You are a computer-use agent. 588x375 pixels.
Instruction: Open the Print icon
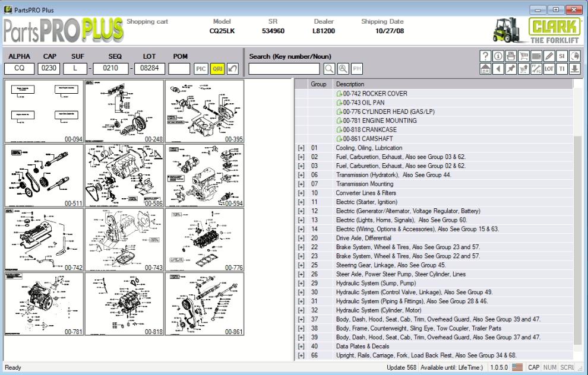coord(511,57)
